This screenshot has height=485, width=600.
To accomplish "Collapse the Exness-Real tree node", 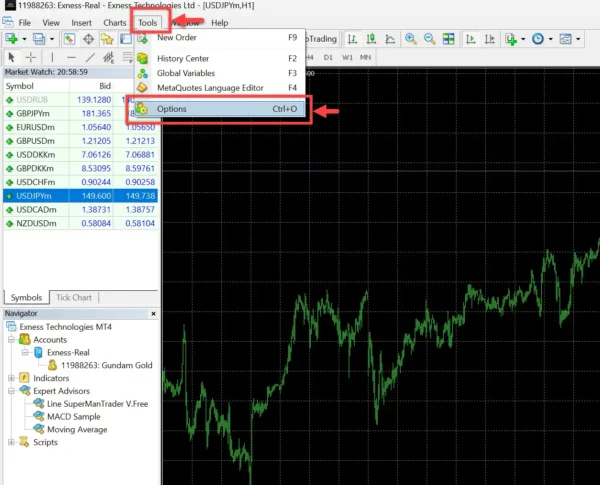I will [x=25, y=352].
